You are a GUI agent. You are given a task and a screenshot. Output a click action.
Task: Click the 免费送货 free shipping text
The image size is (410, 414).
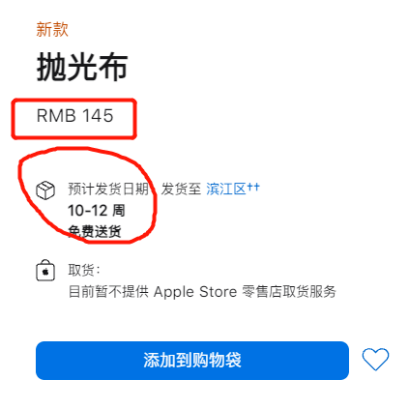(95, 231)
